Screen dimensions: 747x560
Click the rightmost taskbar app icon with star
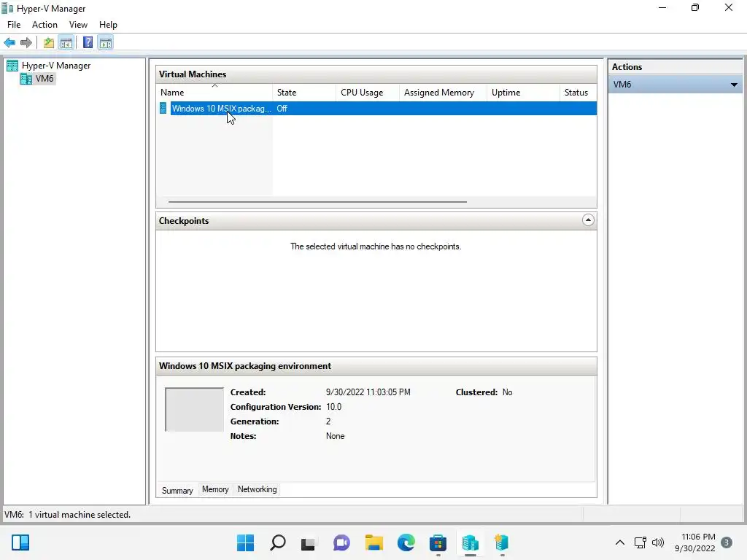click(x=502, y=542)
